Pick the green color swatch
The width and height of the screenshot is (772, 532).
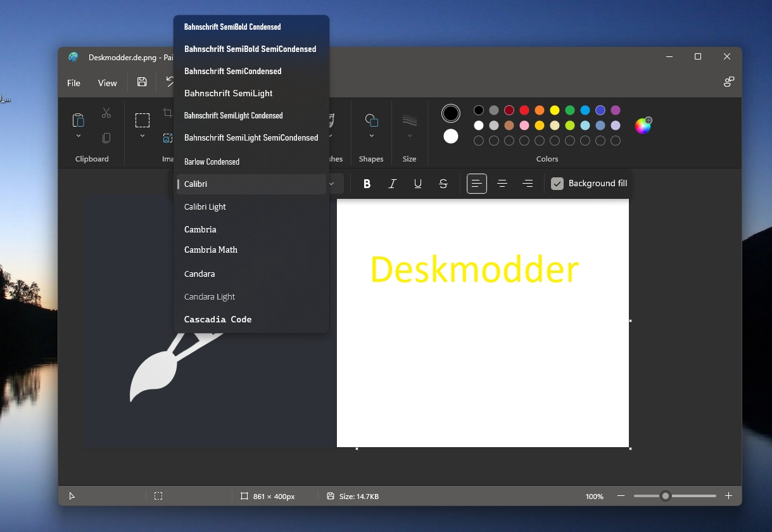[570, 110]
